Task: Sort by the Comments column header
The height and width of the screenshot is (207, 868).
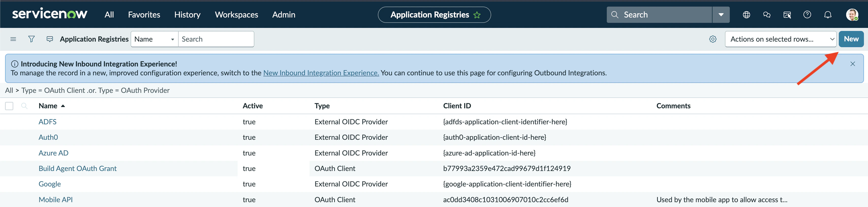Action: tap(673, 106)
